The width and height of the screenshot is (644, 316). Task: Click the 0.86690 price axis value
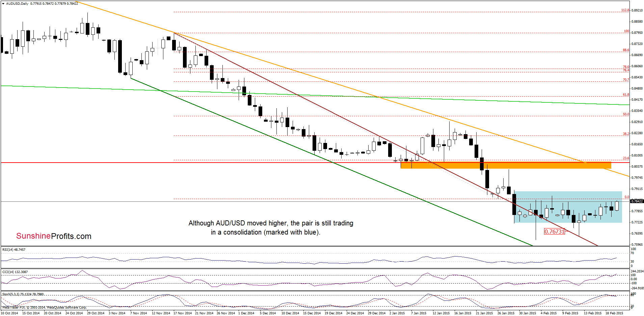(637, 55)
